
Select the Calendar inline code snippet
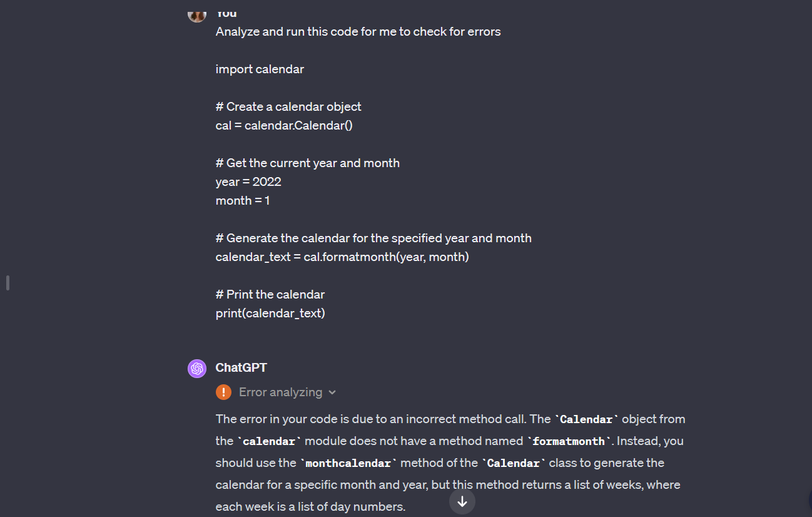pyautogui.click(x=586, y=419)
